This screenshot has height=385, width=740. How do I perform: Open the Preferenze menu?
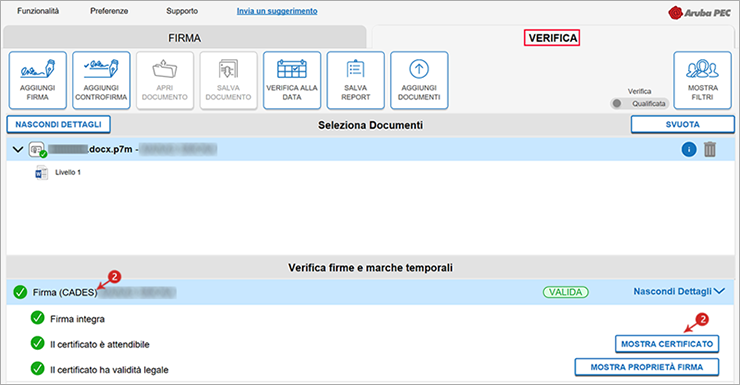[x=109, y=11]
